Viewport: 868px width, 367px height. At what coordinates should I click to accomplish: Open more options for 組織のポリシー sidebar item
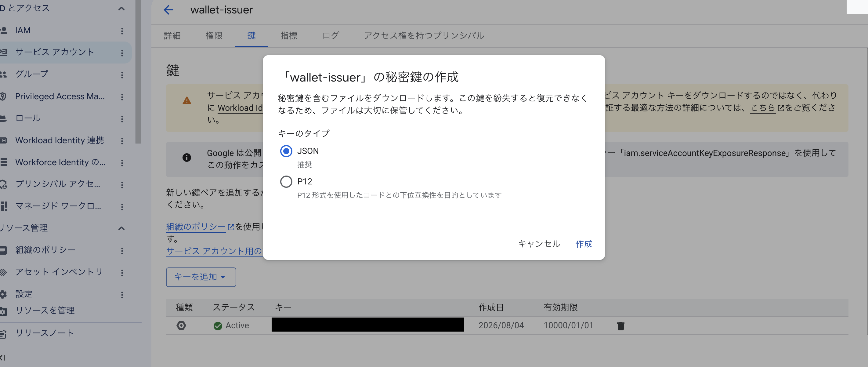tap(122, 251)
